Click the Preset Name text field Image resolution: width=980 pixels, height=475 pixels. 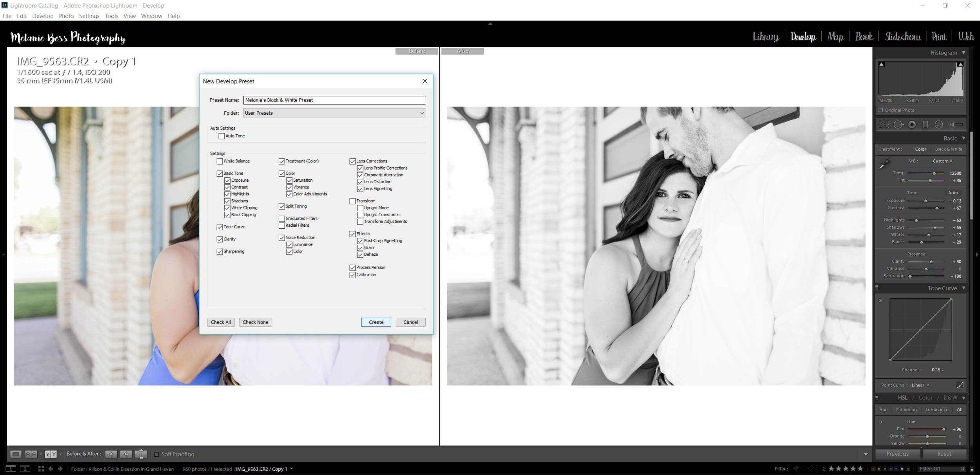pyautogui.click(x=334, y=100)
